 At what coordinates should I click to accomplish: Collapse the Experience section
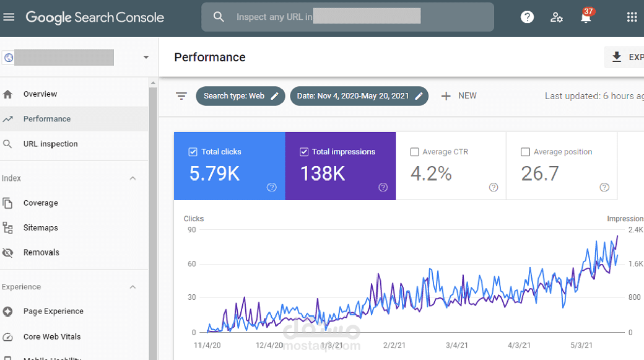click(x=133, y=287)
